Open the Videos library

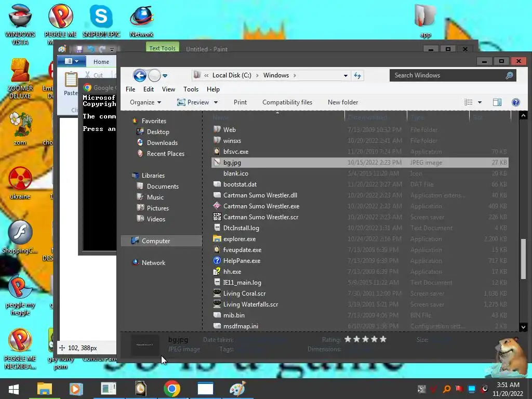tap(156, 219)
